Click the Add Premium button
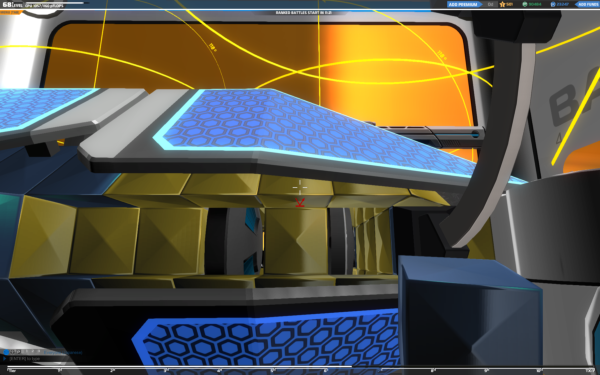Image resolution: width=600 pixels, height=375 pixels. pos(463,4)
